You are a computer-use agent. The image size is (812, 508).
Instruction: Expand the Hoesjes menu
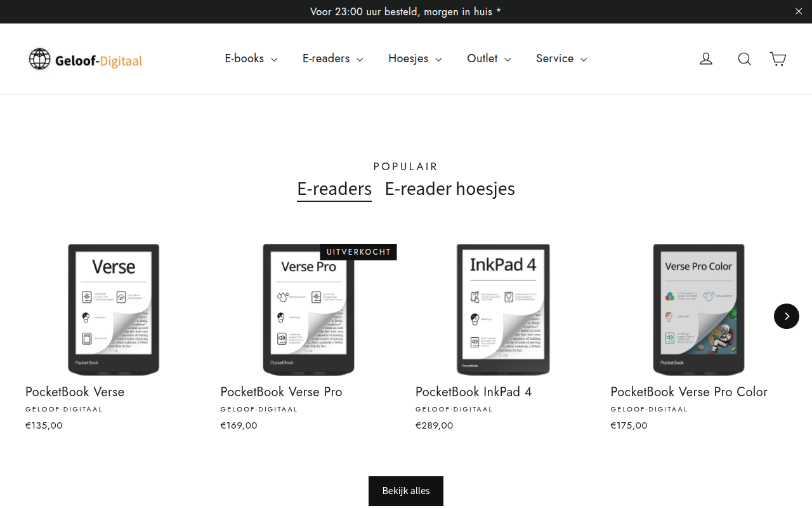(x=415, y=58)
